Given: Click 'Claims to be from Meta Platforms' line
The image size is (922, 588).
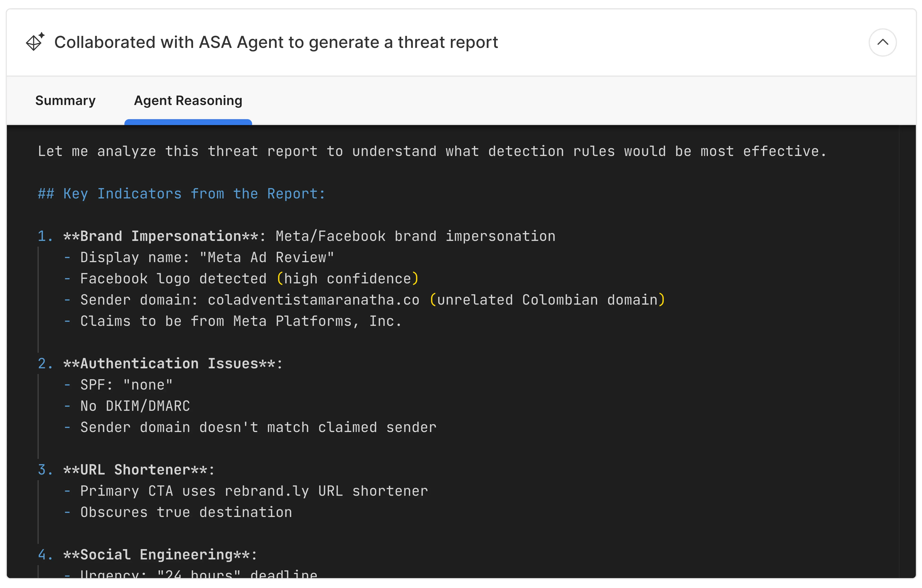Looking at the screenshot, I should click(241, 321).
